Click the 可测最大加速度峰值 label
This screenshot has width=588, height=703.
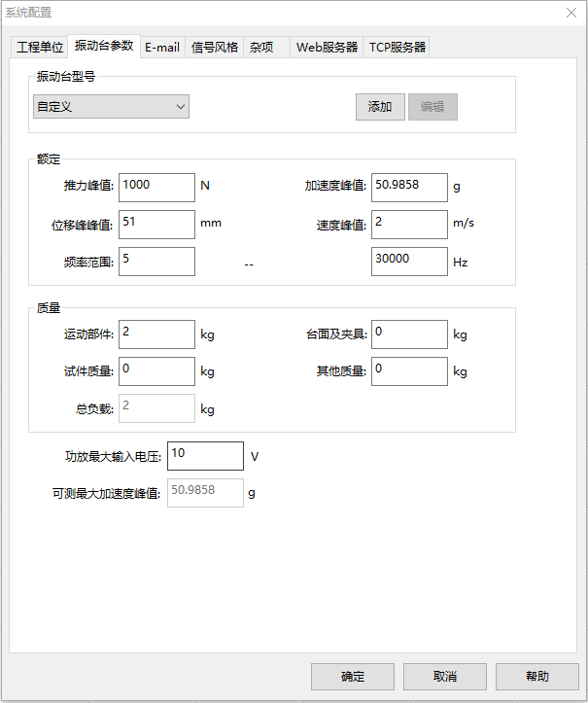(x=107, y=494)
